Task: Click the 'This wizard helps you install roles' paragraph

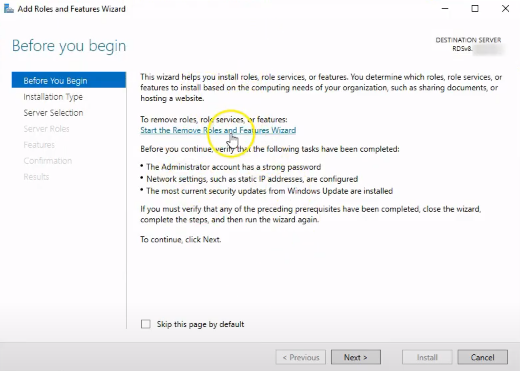Action: (321, 87)
